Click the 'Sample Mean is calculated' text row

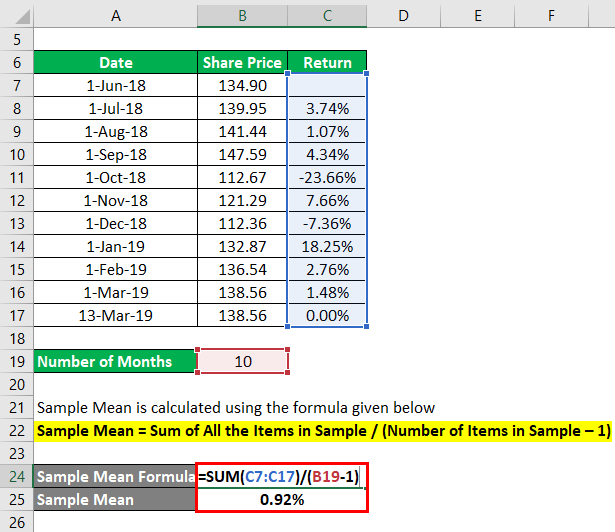[236, 407]
